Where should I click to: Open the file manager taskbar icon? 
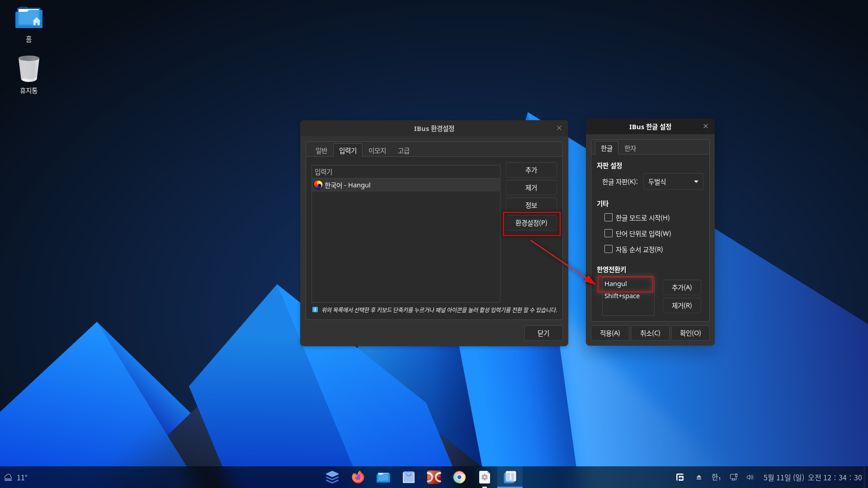(383, 477)
